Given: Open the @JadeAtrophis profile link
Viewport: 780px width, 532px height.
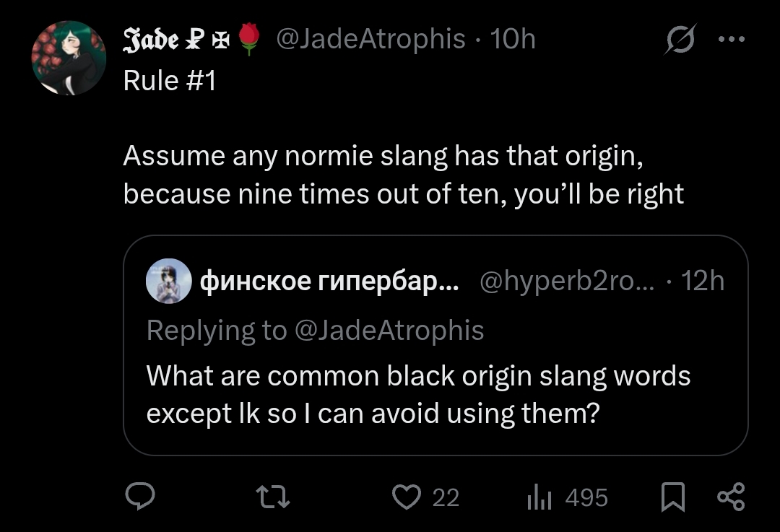Looking at the screenshot, I should pos(368,39).
